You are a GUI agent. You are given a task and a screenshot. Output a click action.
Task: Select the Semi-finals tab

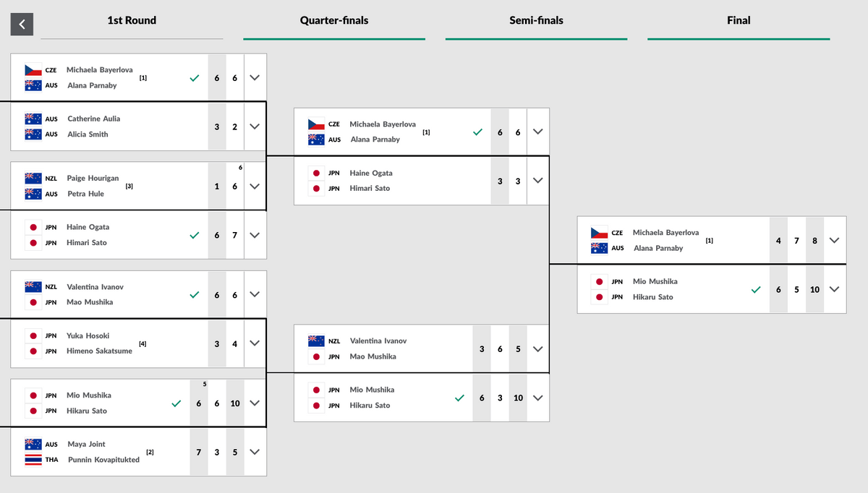point(536,20)
